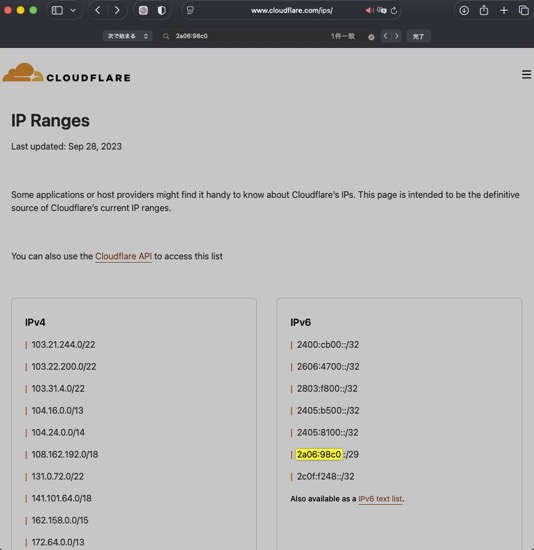
Task: Reload the page with the refresh icon
Action: tap(394, 11)
